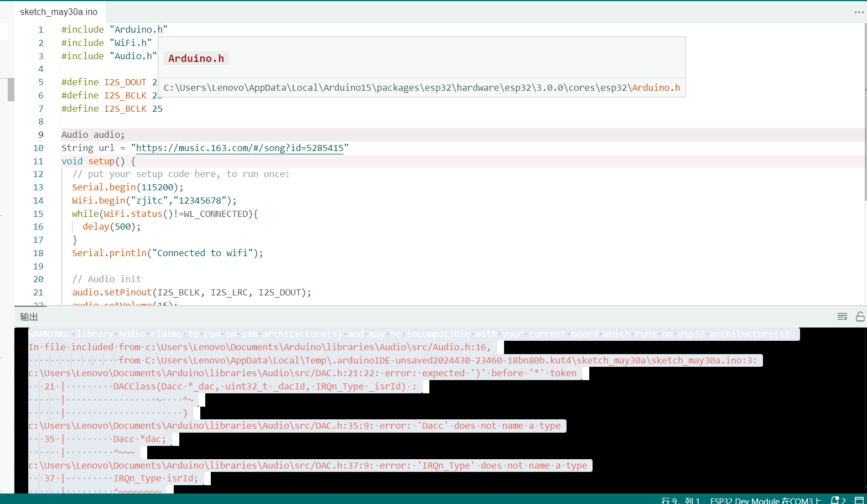Click the '输出' output panel title
The image size is (867, 504).
click(29, 317)
